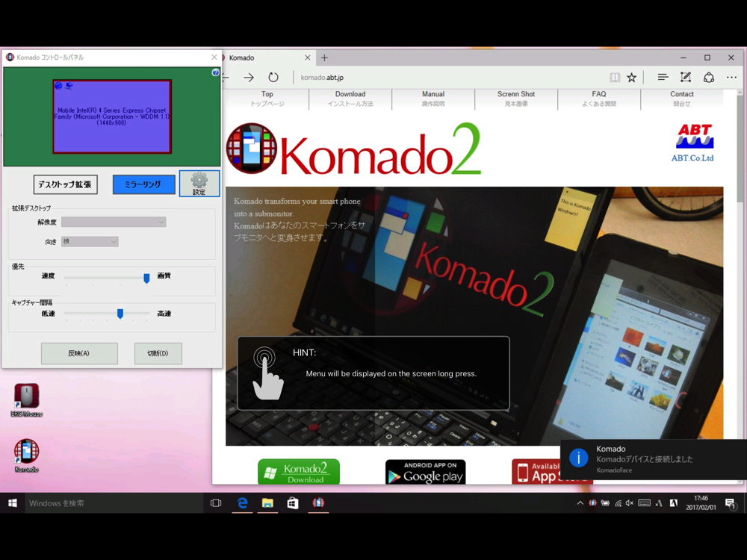Screen dimensions: 747x560
Task: Make a web note icon
Action: pos(686,77)
